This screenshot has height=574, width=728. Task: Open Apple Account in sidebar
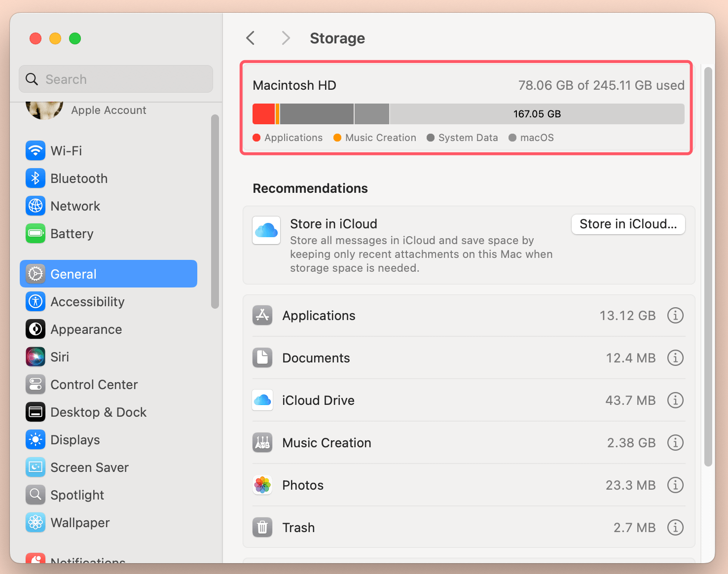click(109, 110)
